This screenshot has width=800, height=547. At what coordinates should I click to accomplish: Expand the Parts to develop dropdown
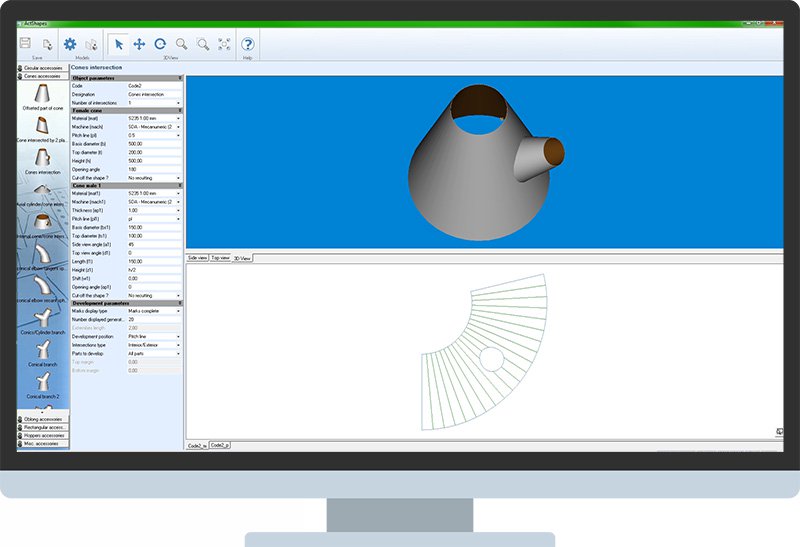click(155, 353)
